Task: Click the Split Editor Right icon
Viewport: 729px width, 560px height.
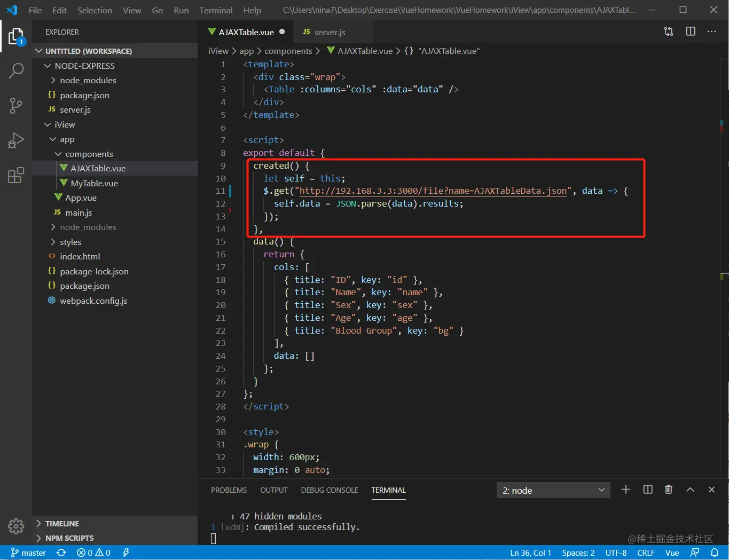Action: tap(691, 31)
